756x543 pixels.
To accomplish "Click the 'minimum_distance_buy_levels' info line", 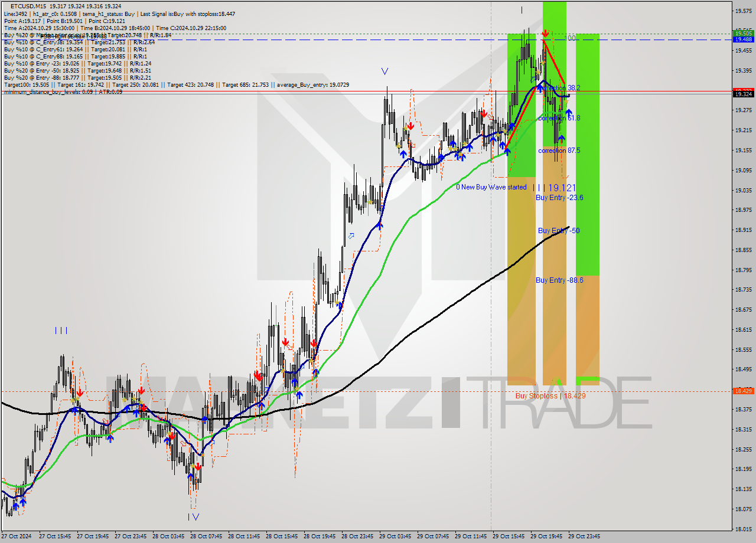I will click(63, 91).
